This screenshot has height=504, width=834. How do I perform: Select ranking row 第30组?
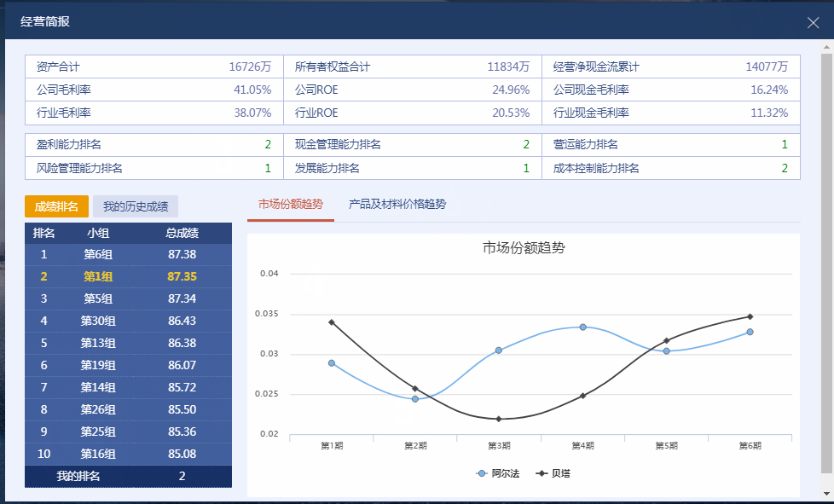tap(128, 322)
